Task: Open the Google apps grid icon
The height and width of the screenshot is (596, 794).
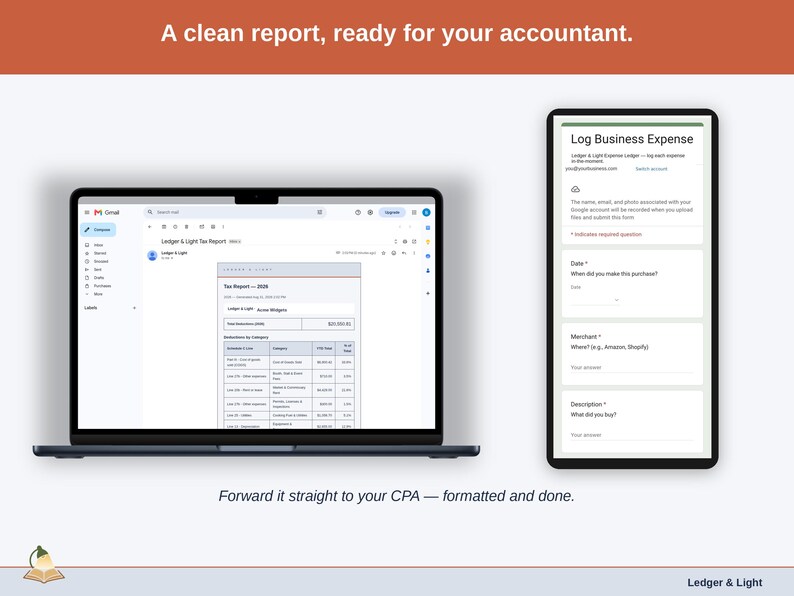Action: (414, 212)
